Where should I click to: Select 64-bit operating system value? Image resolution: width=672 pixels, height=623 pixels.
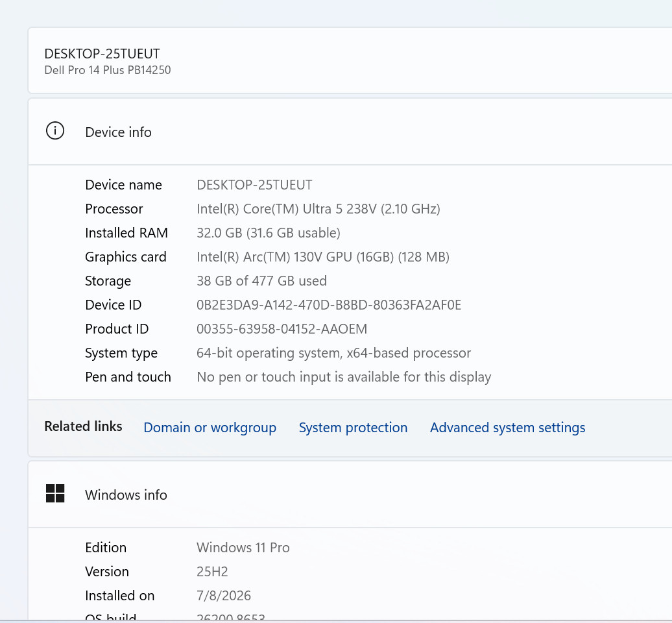pyautogui.click(x=333, y=353)
